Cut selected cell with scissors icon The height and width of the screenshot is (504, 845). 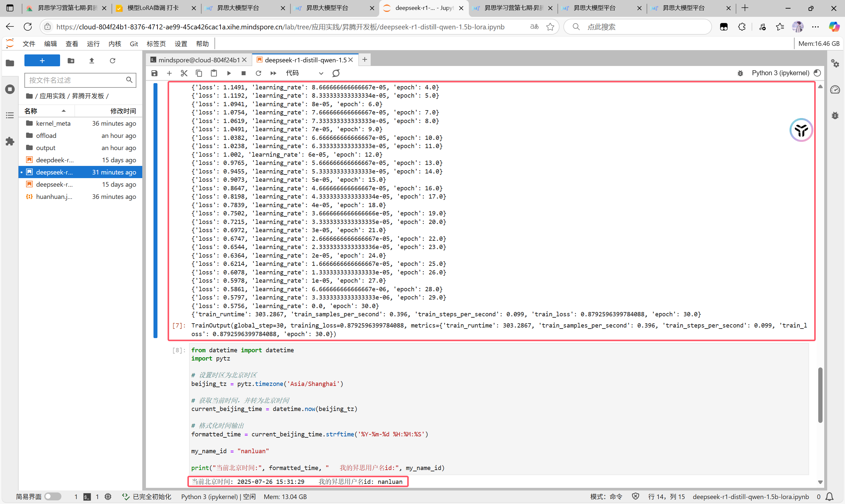point(184,73)
